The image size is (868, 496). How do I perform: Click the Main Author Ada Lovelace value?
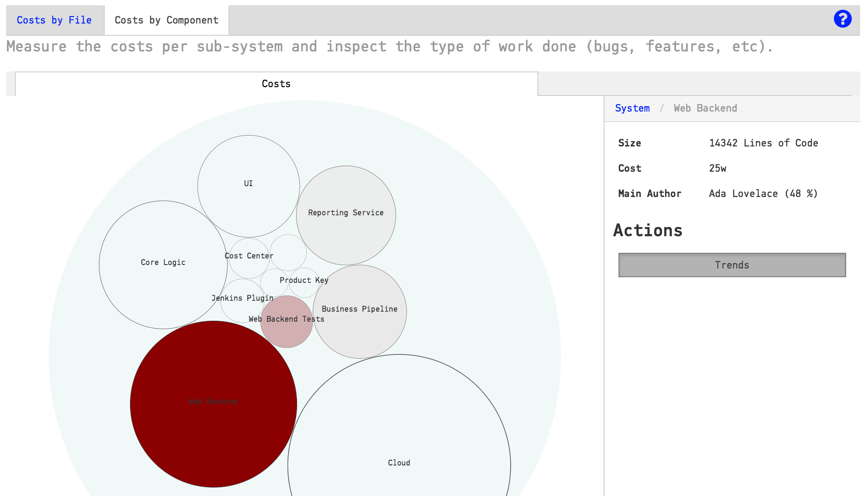click(763, 194)
